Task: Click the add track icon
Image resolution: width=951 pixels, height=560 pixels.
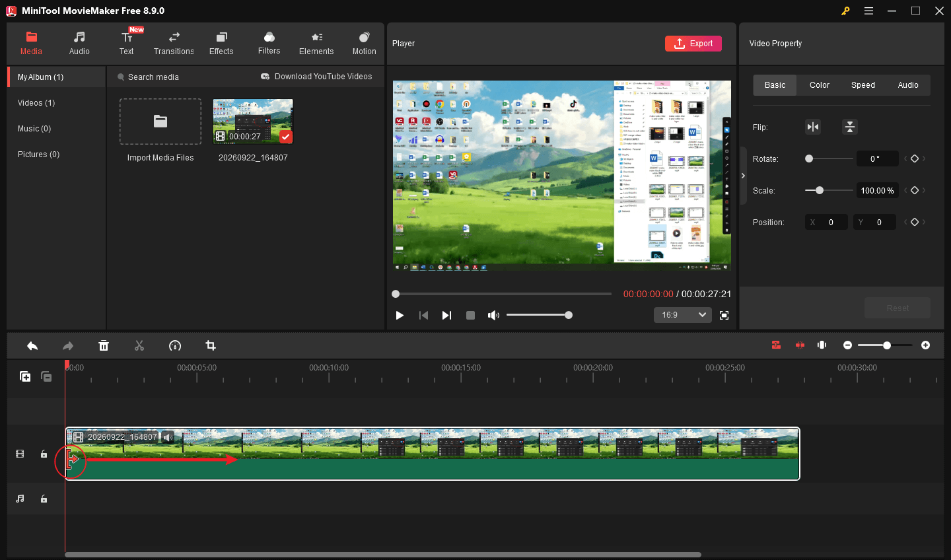Action: pos(25,376)
